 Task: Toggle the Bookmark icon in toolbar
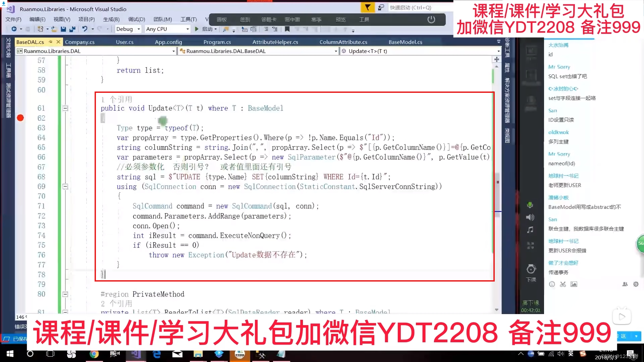tap(287, 29)
